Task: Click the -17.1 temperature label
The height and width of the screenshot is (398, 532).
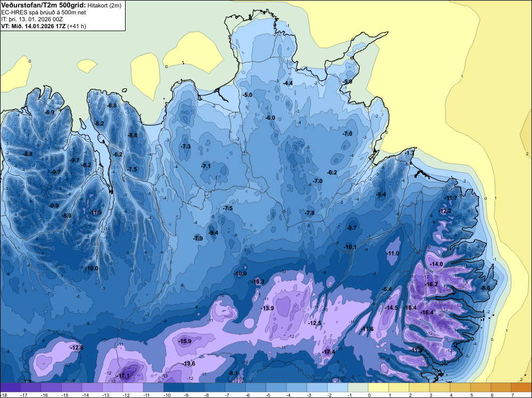Action: coord(123,376)
